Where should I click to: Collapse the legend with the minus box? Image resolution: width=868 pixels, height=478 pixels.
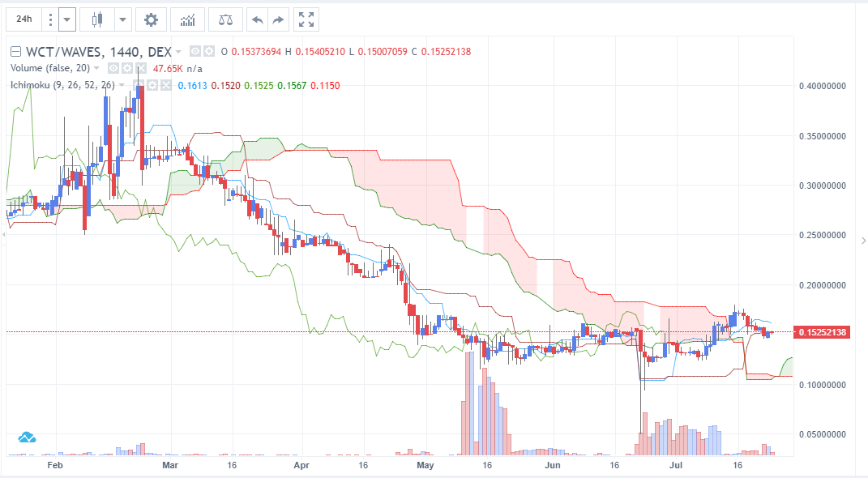[16, 52]
